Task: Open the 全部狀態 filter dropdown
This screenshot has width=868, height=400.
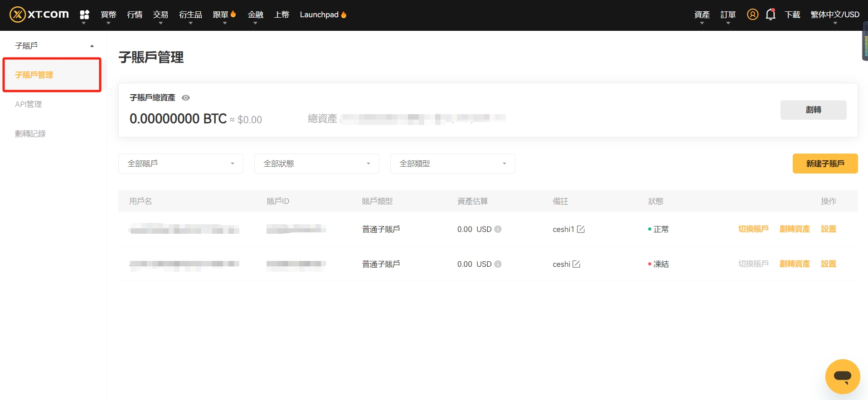Action: point(317,164)
